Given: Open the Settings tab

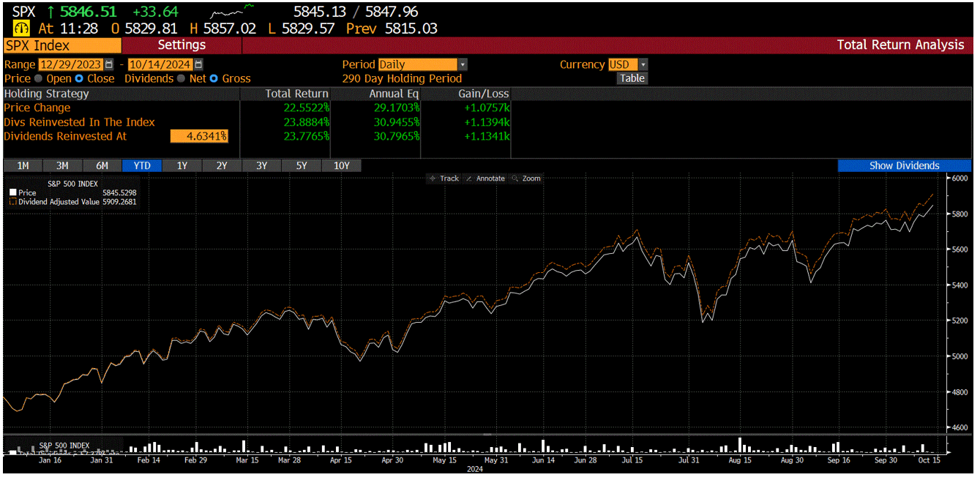Looking at the screenshot, I should point(182,45).
